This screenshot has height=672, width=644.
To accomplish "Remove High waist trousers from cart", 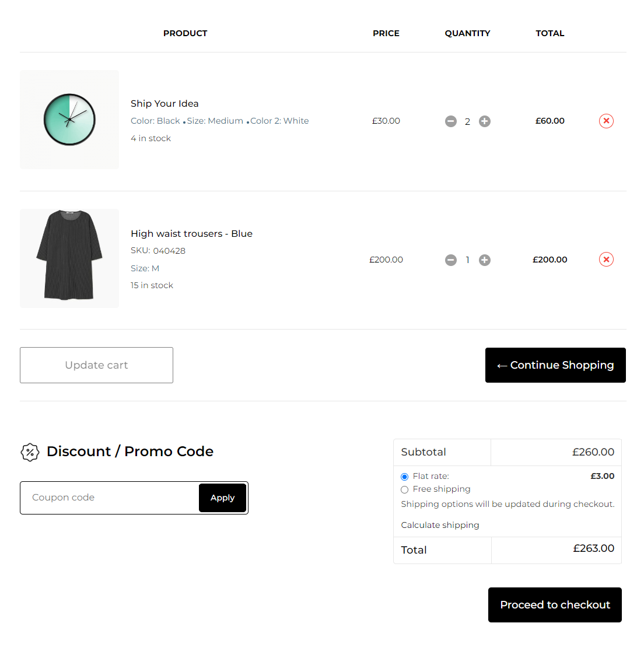I will [606, 260].
